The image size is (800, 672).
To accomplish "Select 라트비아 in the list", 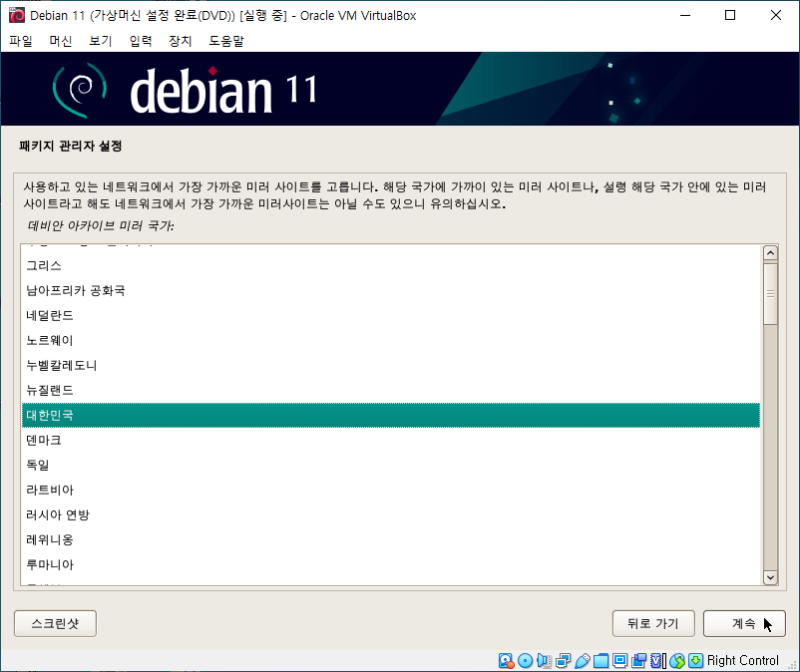I will tap(391, 490).
